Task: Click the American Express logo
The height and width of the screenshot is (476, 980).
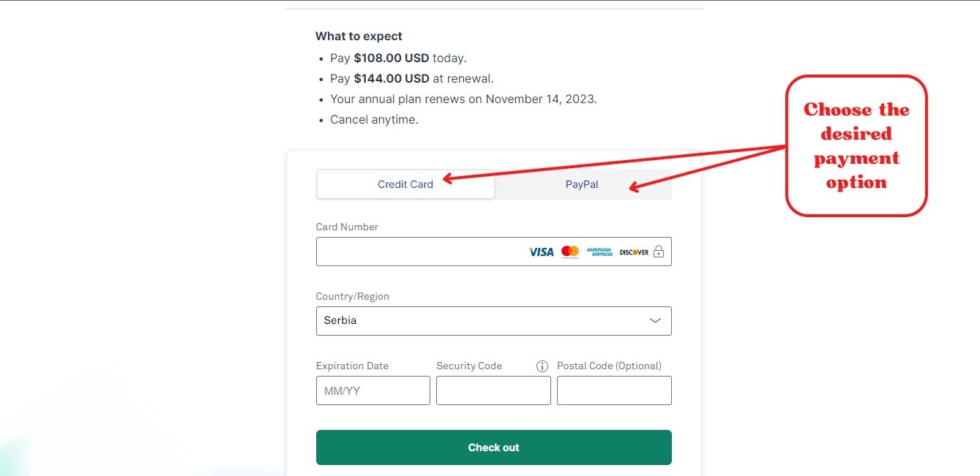Action: coord(599,252)
